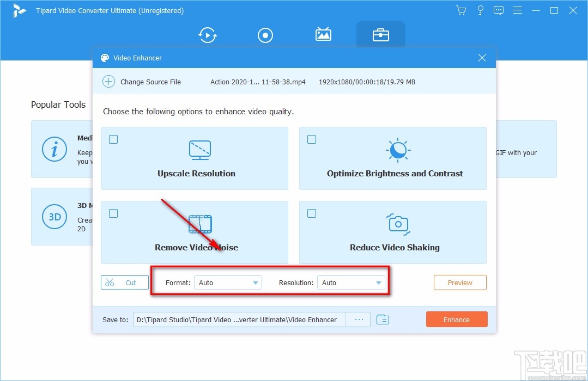Click the 3D Maker icon
The height and width of the screenshot is (381, 588).
pos(54,217)
